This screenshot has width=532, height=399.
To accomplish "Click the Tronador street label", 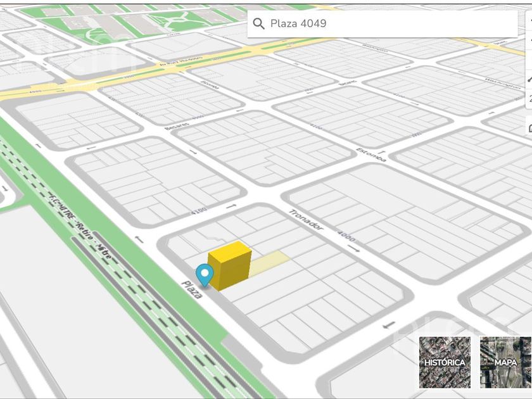I will click(306, 220).
